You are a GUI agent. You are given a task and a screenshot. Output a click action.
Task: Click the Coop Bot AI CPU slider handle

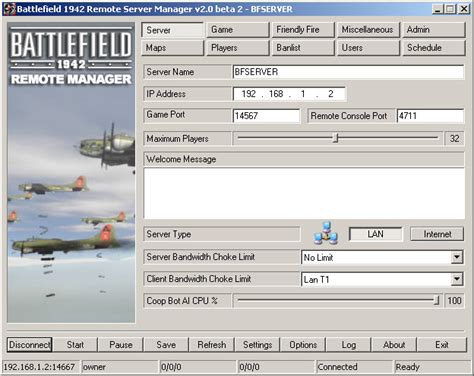coord(437,300)
